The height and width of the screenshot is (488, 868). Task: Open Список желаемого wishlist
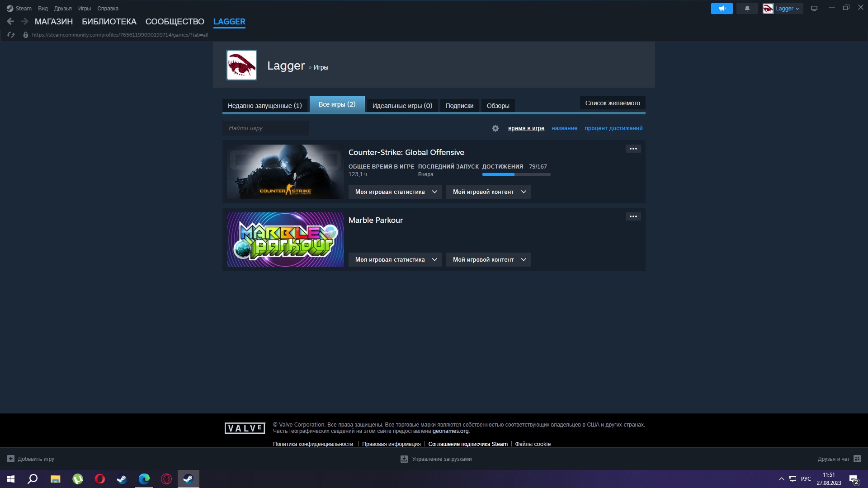613,103
